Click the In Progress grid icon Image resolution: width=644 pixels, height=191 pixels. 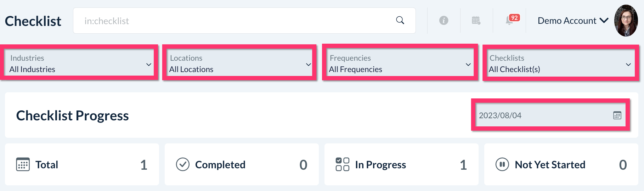tap(343, 164)
